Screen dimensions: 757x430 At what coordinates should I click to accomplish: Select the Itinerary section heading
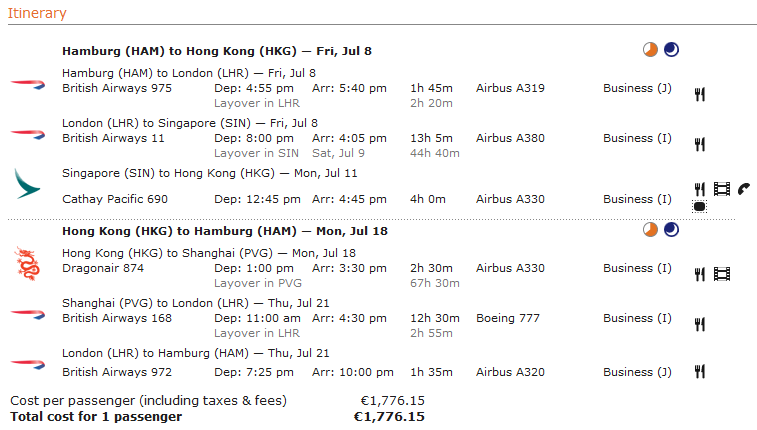tap(37, 13)
